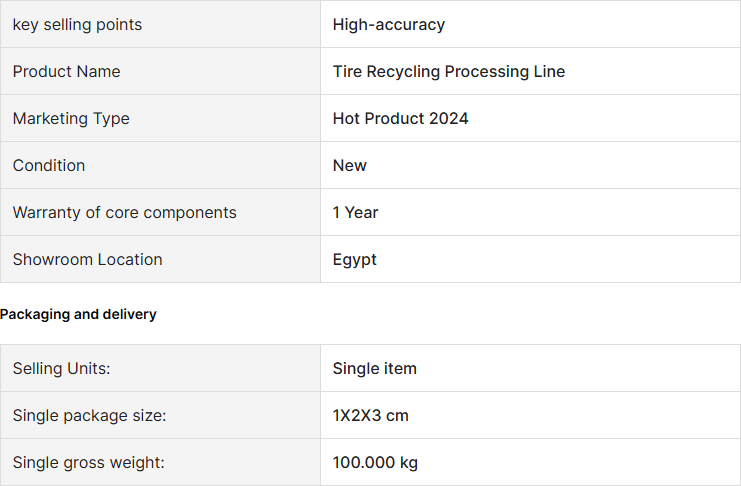741x486 pixels.
Task: Select the '100.000 kg' weight value
Action: pyautogui.click(x=375, y=462)
